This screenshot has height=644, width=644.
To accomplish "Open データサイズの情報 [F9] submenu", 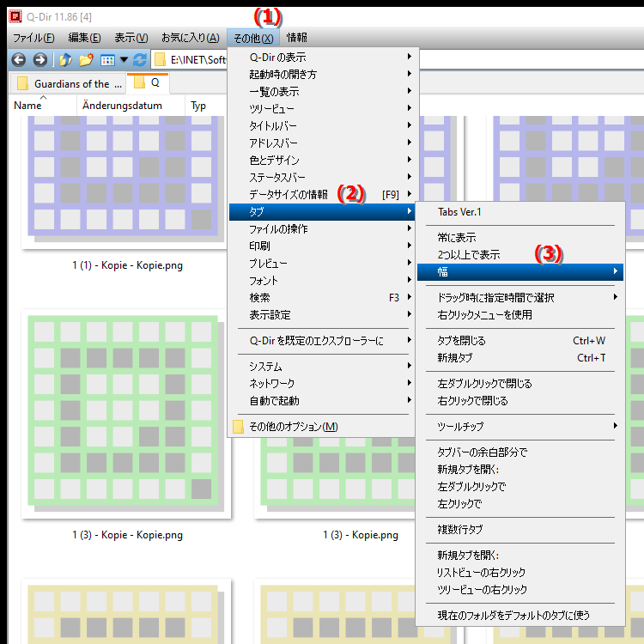I will tap(321, 195).
